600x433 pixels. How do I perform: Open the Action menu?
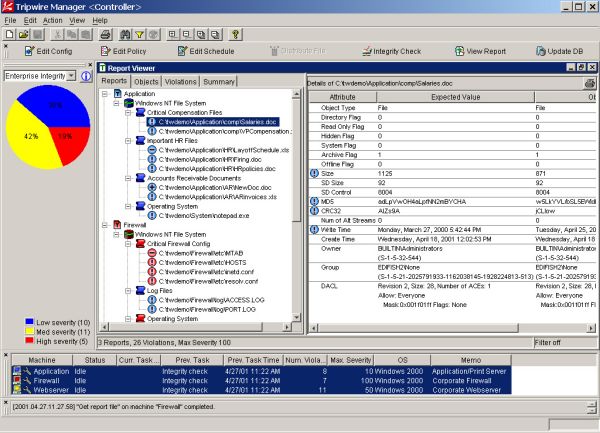[x=52, y=20]
